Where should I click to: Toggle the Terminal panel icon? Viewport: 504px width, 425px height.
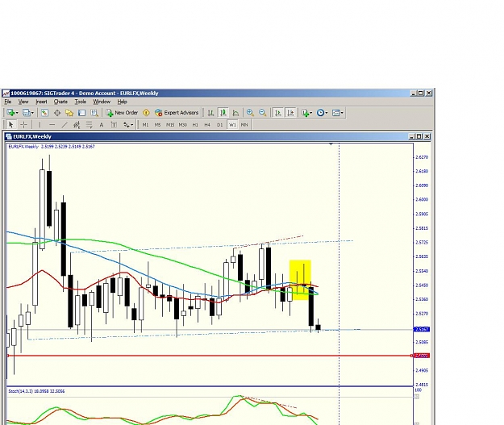point(81,113)
